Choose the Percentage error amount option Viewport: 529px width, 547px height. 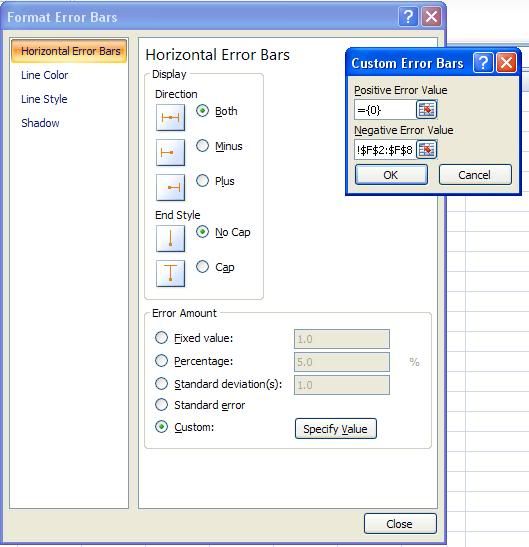(x=161, y=361)
